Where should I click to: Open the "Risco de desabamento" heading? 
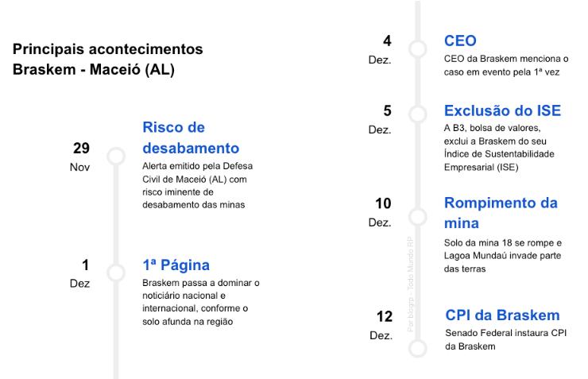191,137
